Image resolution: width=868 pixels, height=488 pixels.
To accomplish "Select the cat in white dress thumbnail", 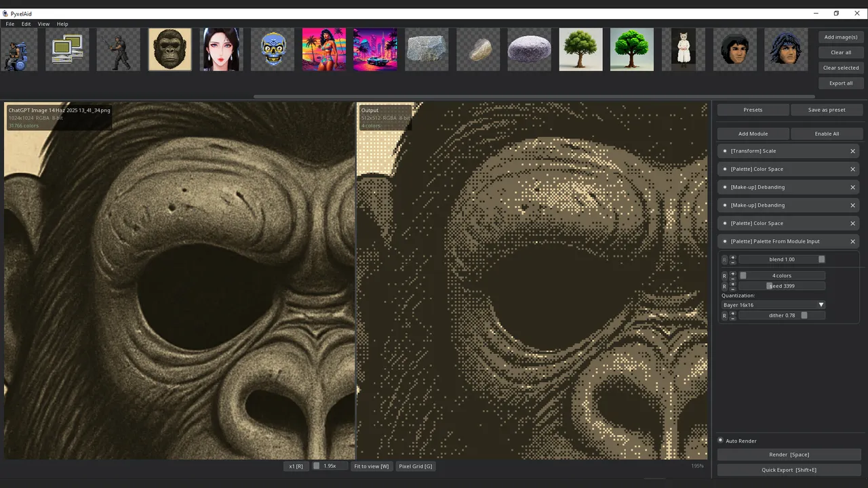I will [x=684, y=49].
